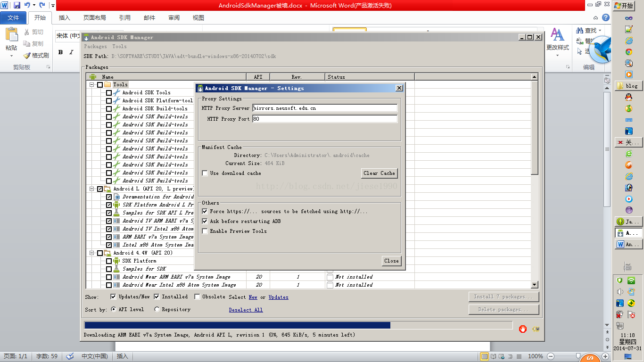Check the Android SDK Tools package checkbox
Screen dimensions: 644x362
point(109,93)
